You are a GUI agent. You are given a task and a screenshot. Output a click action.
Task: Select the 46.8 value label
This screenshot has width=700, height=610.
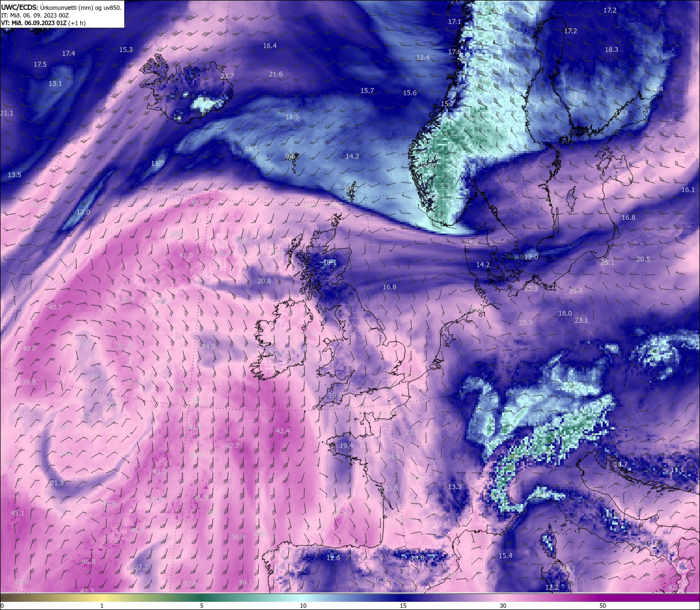[89, 562]
